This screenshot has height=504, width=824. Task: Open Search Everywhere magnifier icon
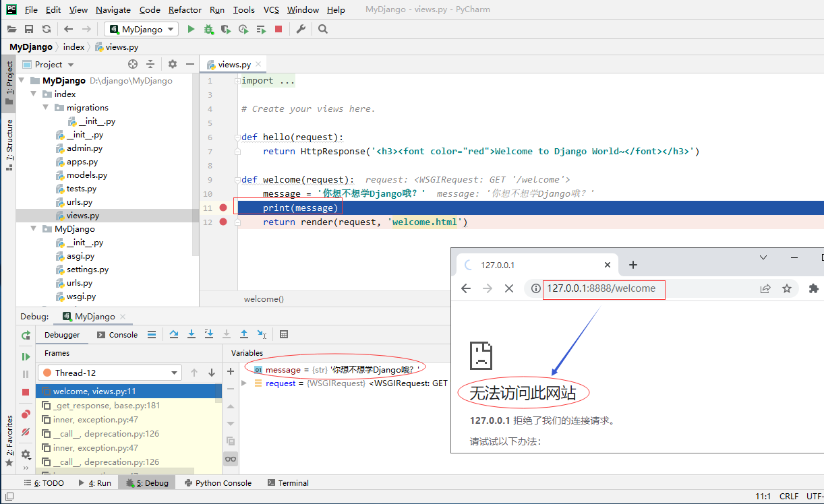[x=323, y=29]
